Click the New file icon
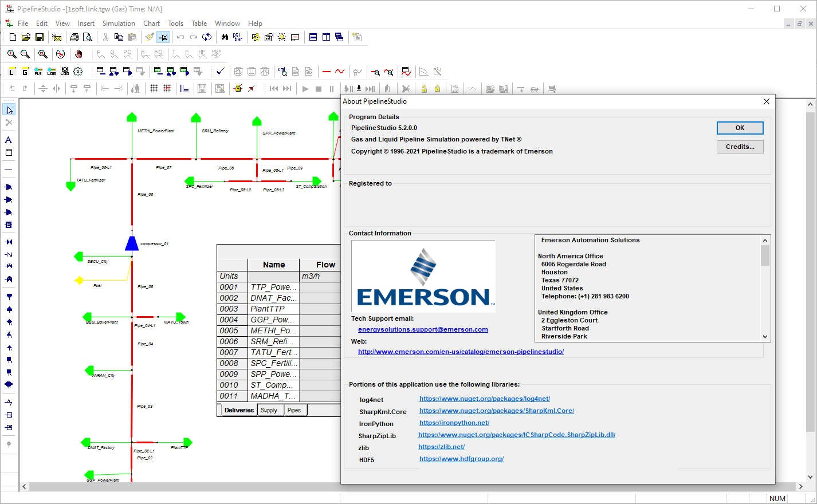 coord(13,37)
